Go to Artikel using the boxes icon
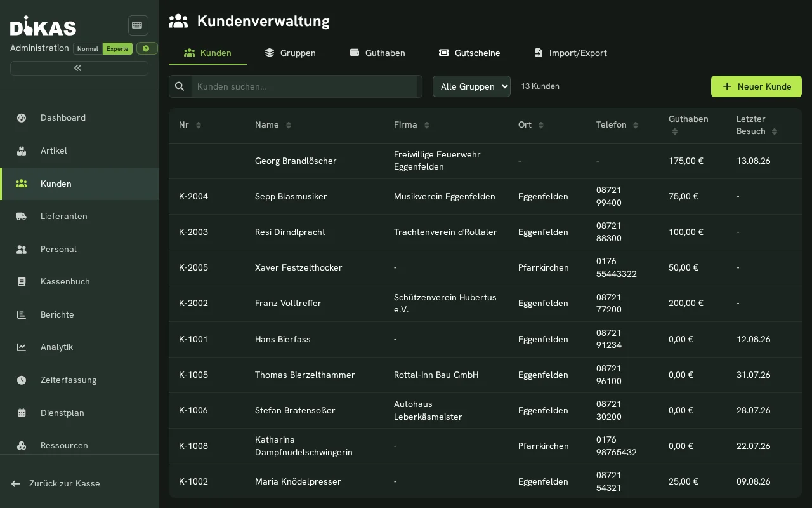This screenshot has width=812, height=508. [x=22, y=150]
